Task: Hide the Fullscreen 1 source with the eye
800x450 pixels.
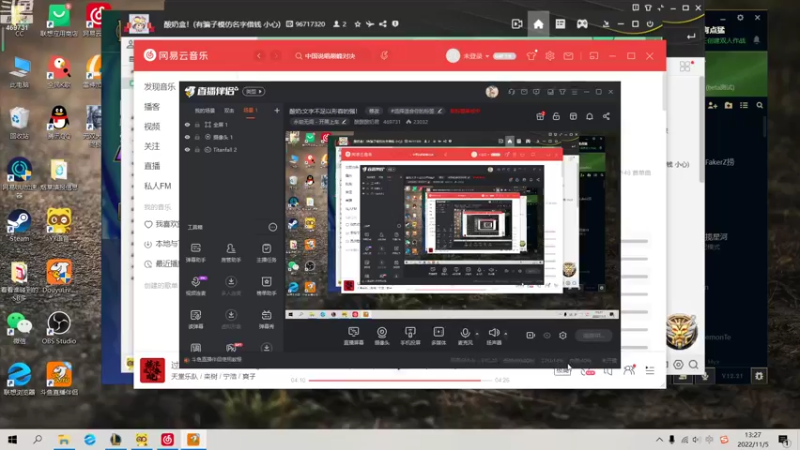Action: pyautogui.click(x=187, y=124)
